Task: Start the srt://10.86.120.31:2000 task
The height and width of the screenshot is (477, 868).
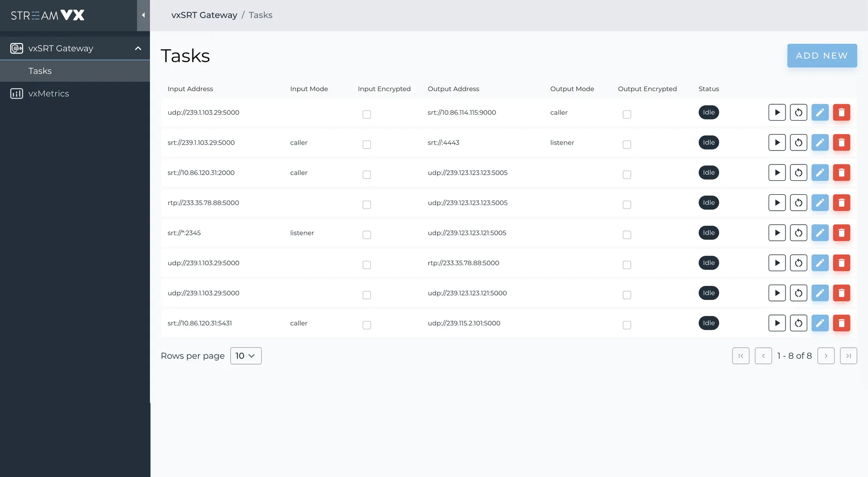Action: coord(777,173)
